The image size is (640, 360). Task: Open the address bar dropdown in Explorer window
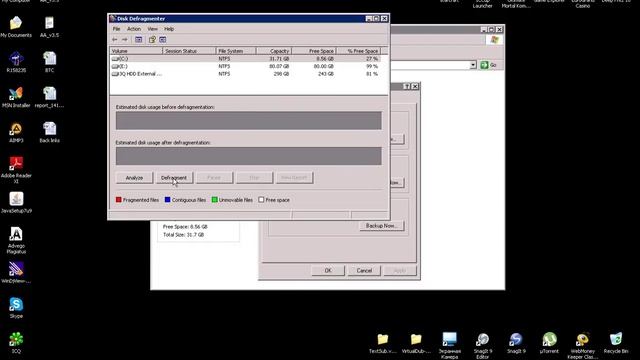point(473,65)
